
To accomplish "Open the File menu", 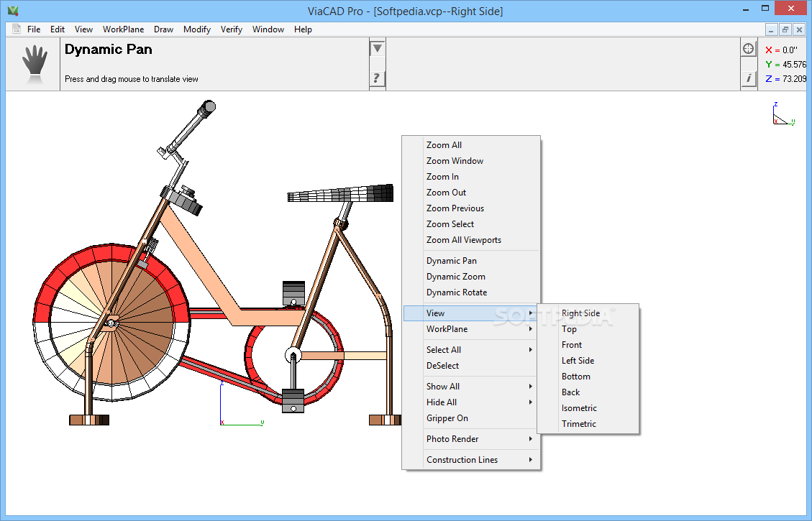I will click(35, 29).
